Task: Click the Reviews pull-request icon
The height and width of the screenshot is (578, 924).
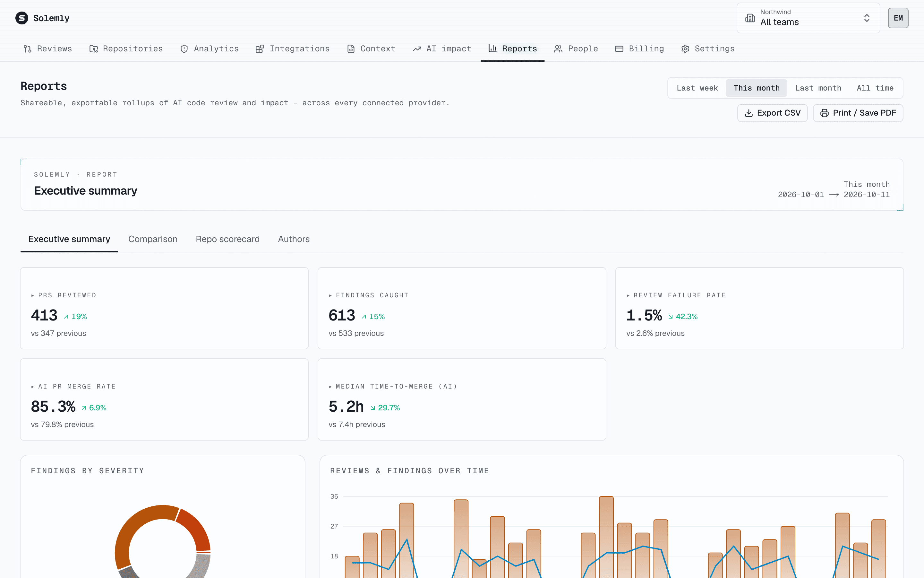Action: (x=28, y=49)
